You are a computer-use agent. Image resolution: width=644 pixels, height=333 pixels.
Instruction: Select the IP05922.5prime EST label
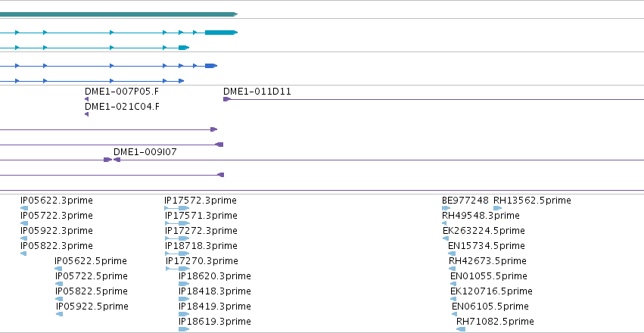92,307
